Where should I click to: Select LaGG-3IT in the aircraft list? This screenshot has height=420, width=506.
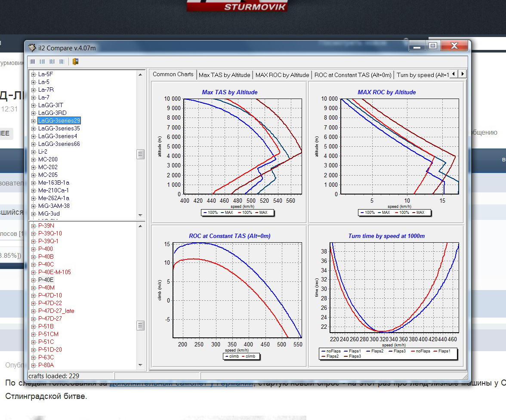coord(51,105)
